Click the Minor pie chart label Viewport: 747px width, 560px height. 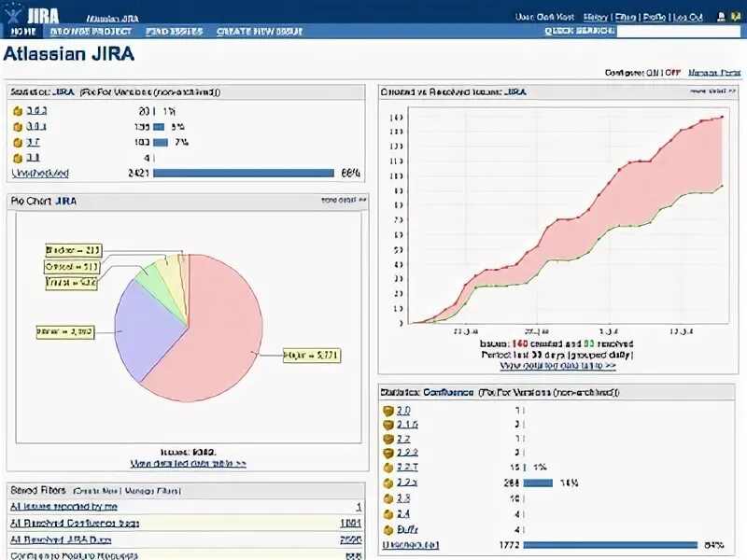65,332
